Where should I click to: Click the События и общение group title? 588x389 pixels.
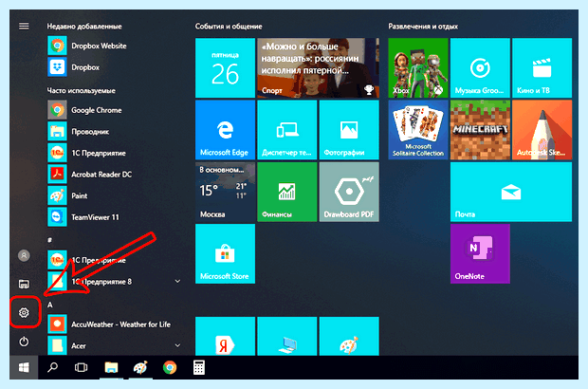tap(229, 27)
